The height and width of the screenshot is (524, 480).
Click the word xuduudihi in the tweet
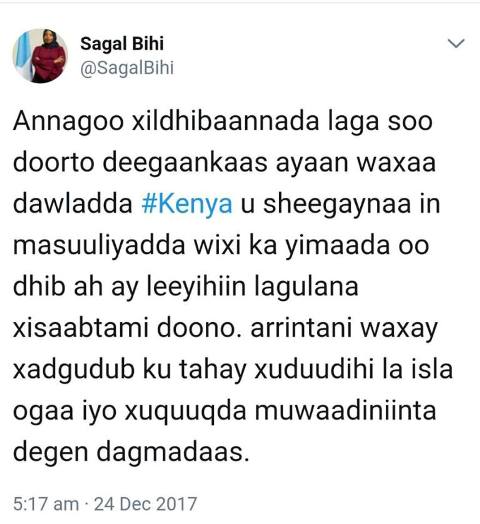(314, 369)
